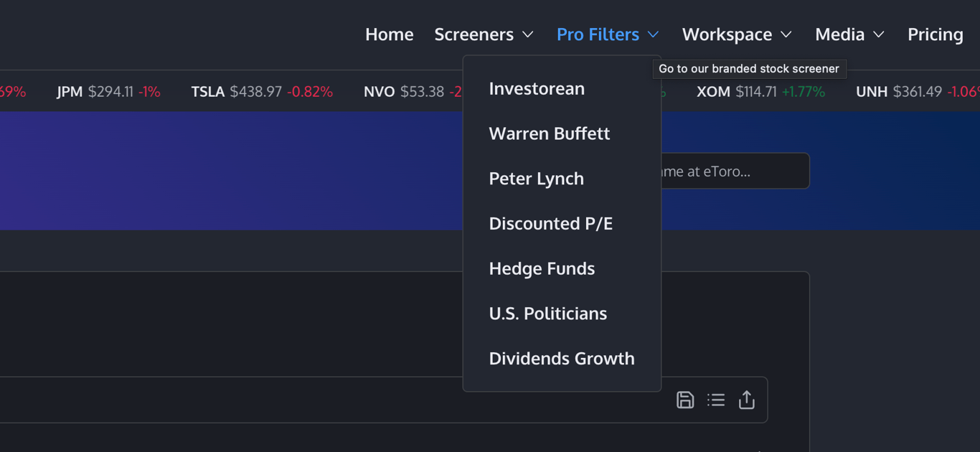Select the U.S. Politicians filter
980x452 pixels.
pos(547,314)
